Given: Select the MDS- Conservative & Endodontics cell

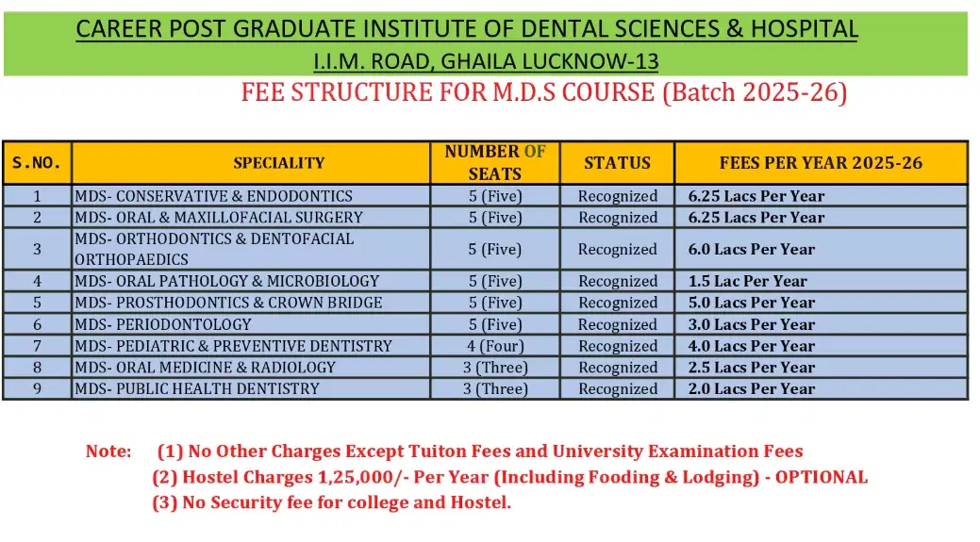Looking at the screenshot, I should pyautogui.click(x=214, y=196).
